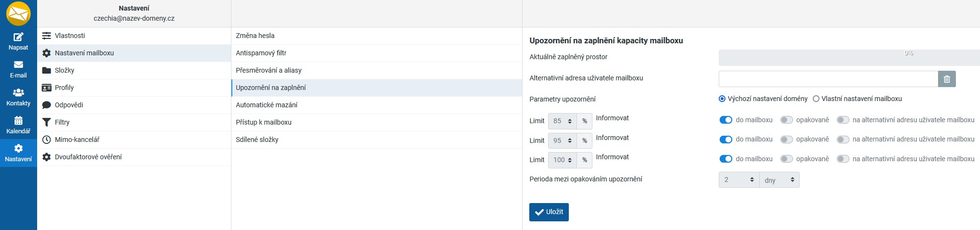Select 'Vlastní nastavení mailboxu' radio button
The width and height of the screenshot is (980, 230).
tap(816, 99)
